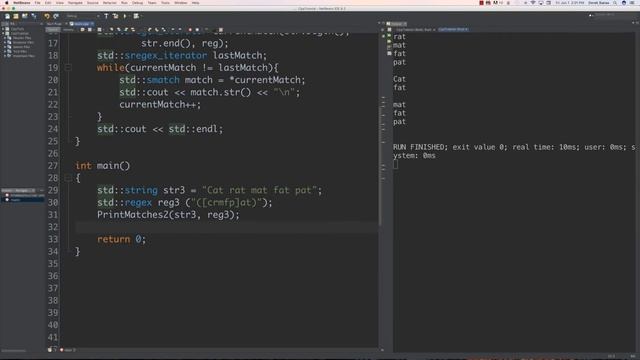Click the Shift Line Left editor icon
640x360 pixels.
(x=173, y=29)
